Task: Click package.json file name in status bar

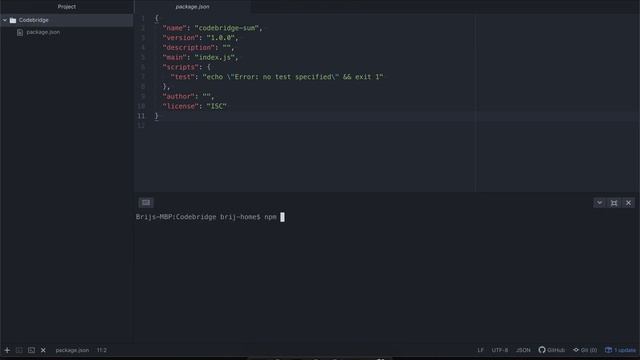Action: click(72, 350)
